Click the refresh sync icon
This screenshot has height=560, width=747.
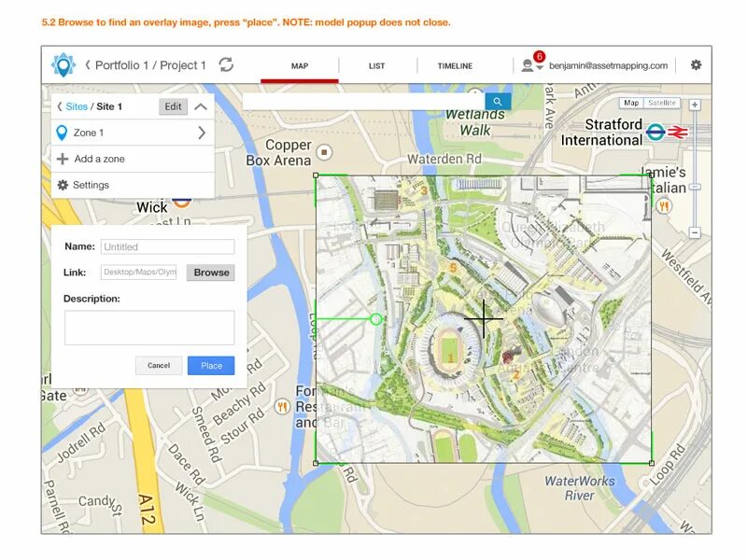[x=226, y=64]
